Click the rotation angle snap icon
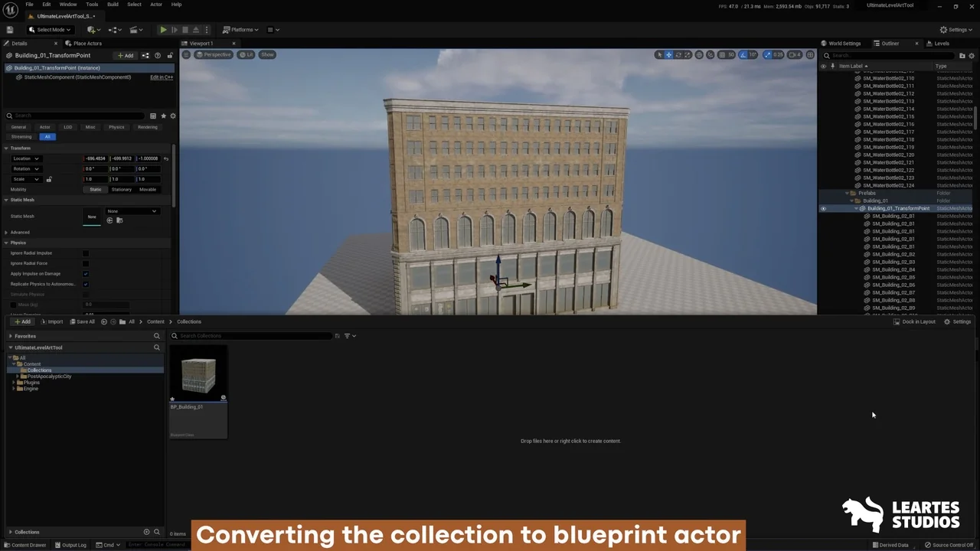980x551 pixels. click(x=743, y=55)
